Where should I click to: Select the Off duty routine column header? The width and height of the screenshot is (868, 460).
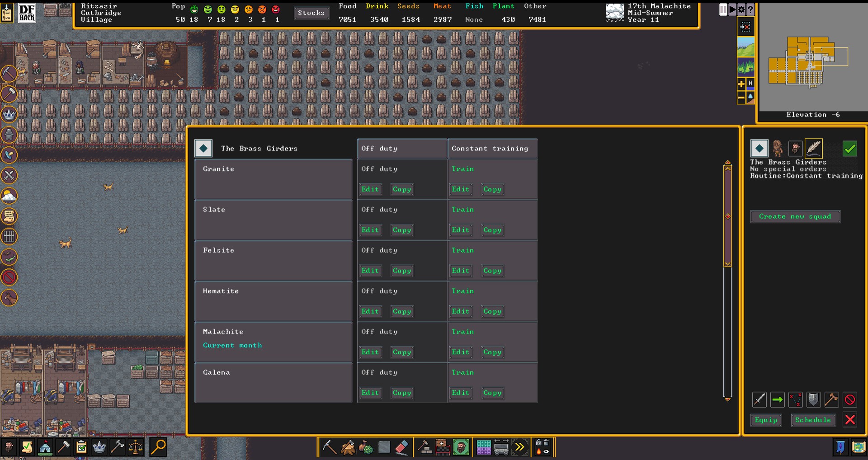click(x=401, y=149)
